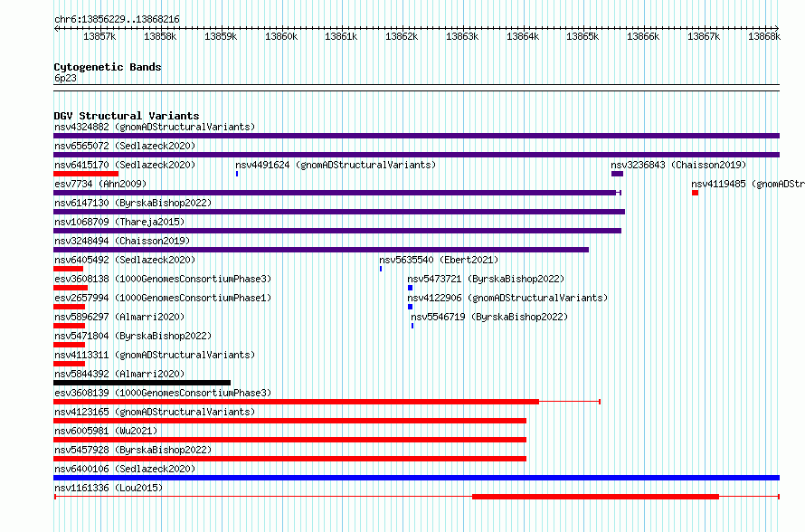Screen dimensions: 805x532
Task: Click the red nsv5896297 variant bar
Action: [x=70, y=326]
